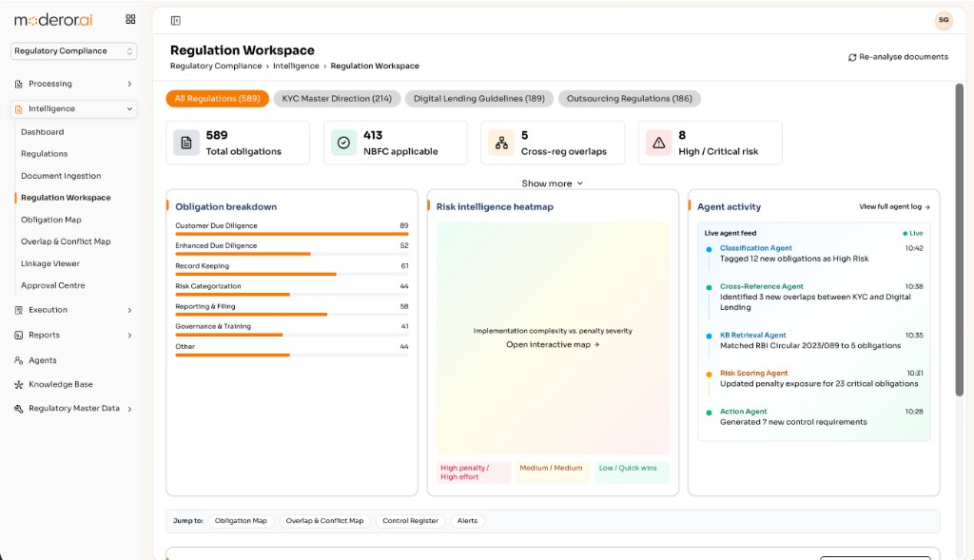Image resolution: width=974 pixels, height=560 pixels.
Task: Jump to Control Register button
Action: [x=410, y=521]
